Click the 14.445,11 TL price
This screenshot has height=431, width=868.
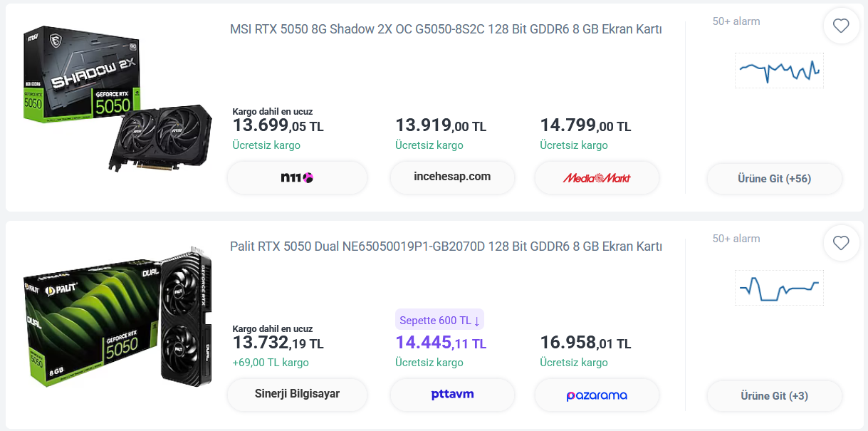[x=441, y=343]
